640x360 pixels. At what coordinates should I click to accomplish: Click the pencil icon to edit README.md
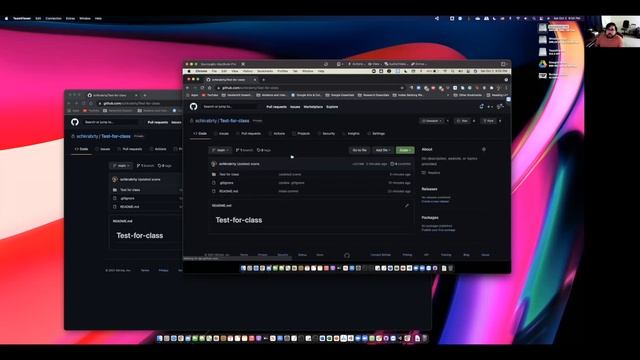407,206
